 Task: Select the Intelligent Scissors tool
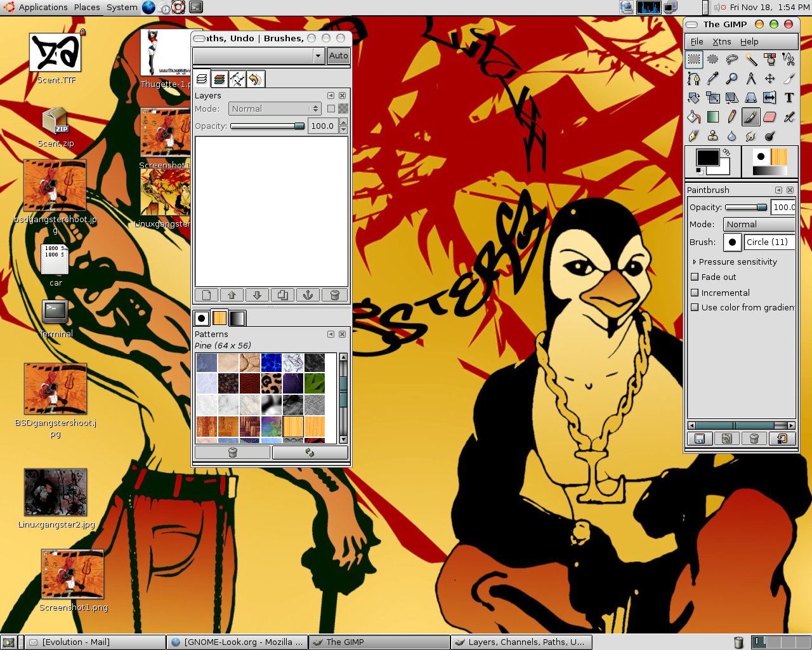789,60
